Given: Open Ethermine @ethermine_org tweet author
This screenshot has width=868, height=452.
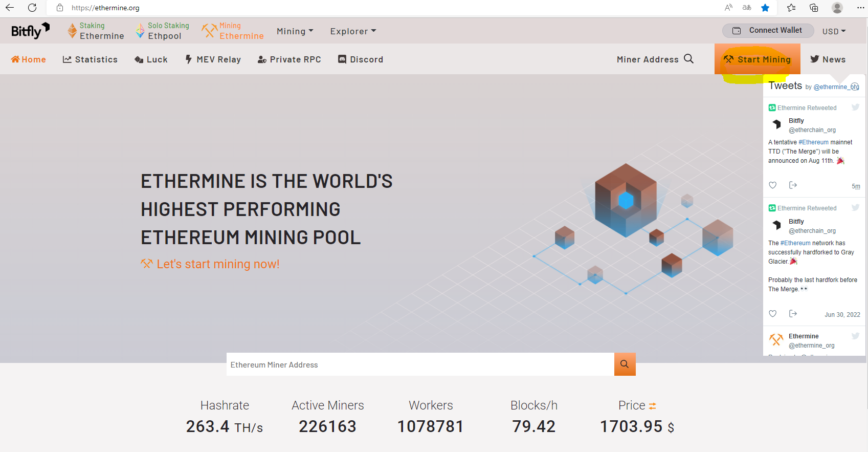Looking at the screenshot, I should click(811, 341).
